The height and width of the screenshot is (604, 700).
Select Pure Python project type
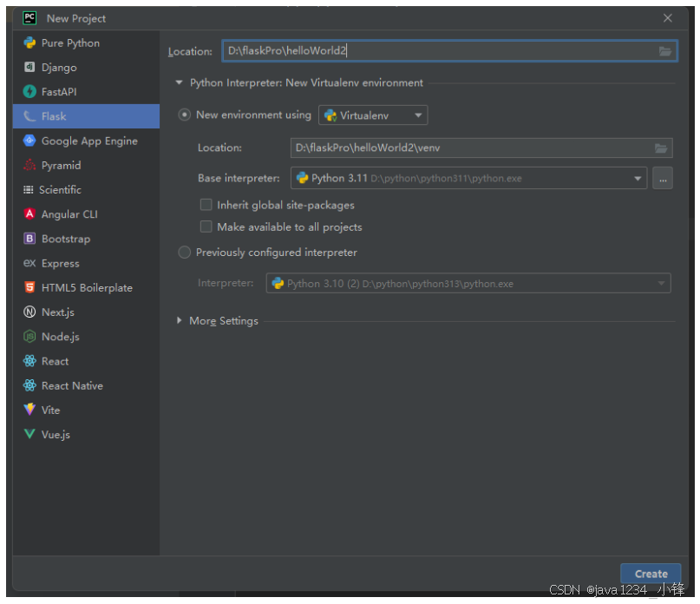point(86,43)
